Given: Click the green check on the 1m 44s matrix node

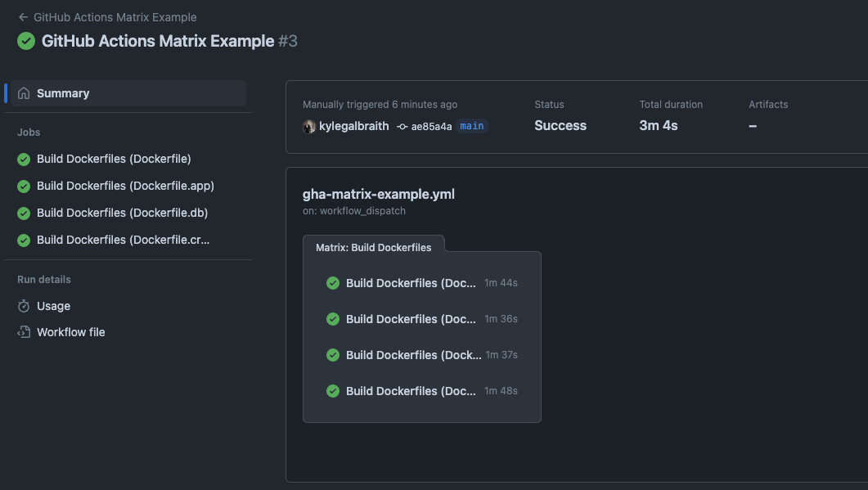Looking at the screenshot, I should (333, 283).
